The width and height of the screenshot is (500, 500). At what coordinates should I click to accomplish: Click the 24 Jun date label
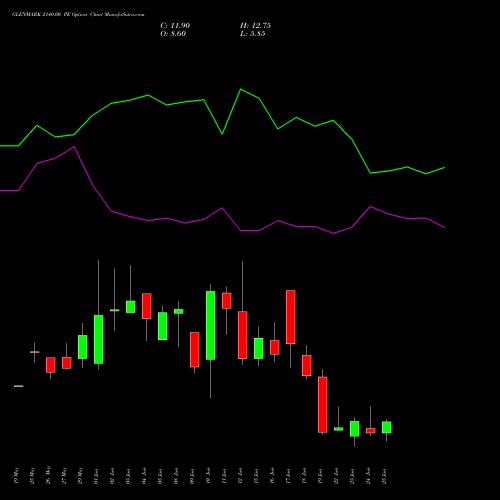369,476
